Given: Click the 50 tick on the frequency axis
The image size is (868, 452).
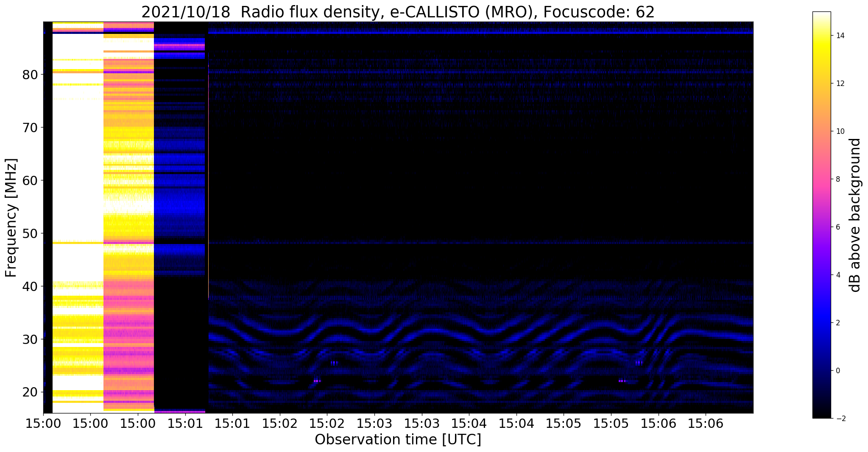Looking at the screenshot, I should point(31,233).
